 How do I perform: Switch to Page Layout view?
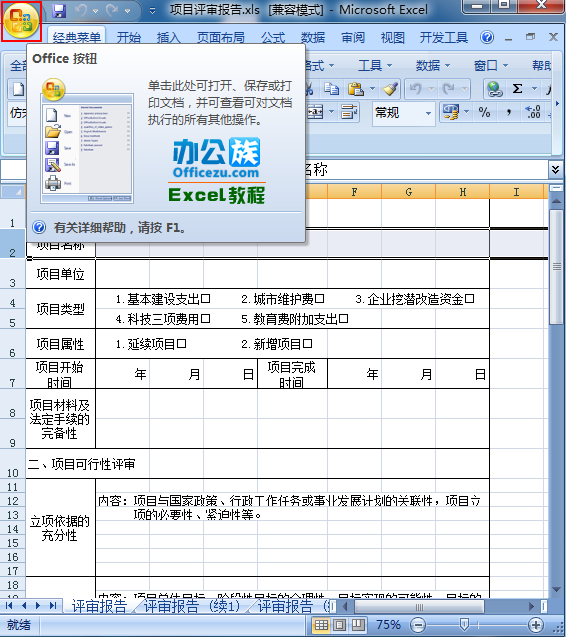tap(340, 625)
